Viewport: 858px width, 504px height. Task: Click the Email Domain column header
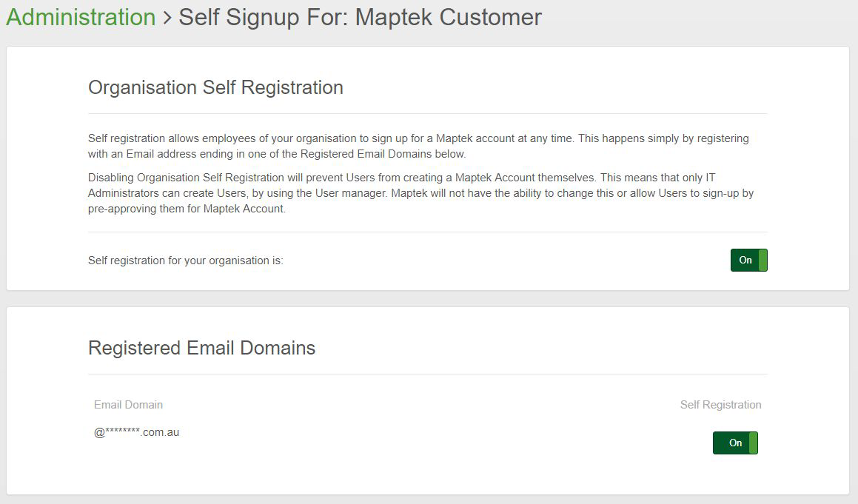128,405
